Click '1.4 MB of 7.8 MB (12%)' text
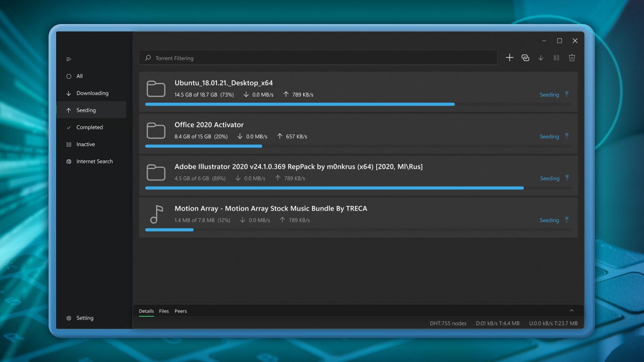The image size is (644, 362). (202, 220)
